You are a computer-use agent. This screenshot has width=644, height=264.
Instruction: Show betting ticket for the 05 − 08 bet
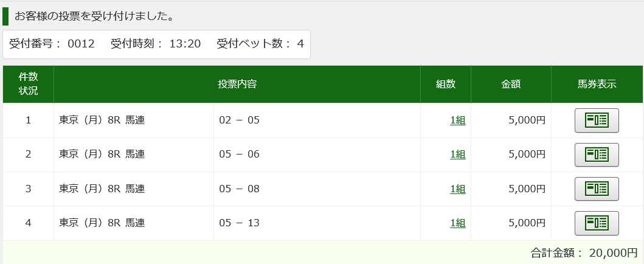point(596,189)
